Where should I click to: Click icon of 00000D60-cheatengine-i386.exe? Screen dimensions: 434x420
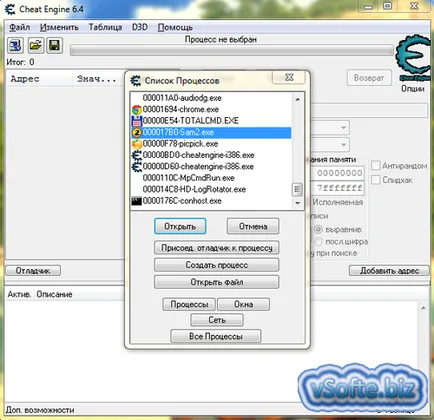[137, 167]
